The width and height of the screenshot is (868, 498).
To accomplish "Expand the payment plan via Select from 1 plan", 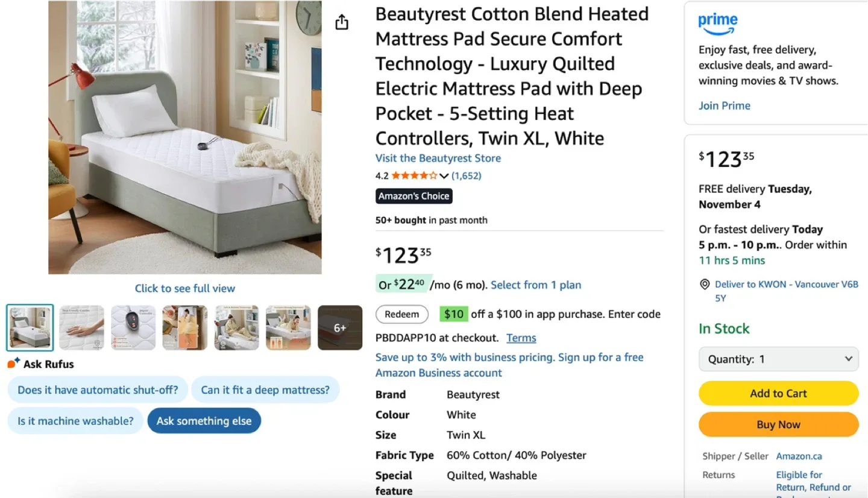I will click(535, 285).
